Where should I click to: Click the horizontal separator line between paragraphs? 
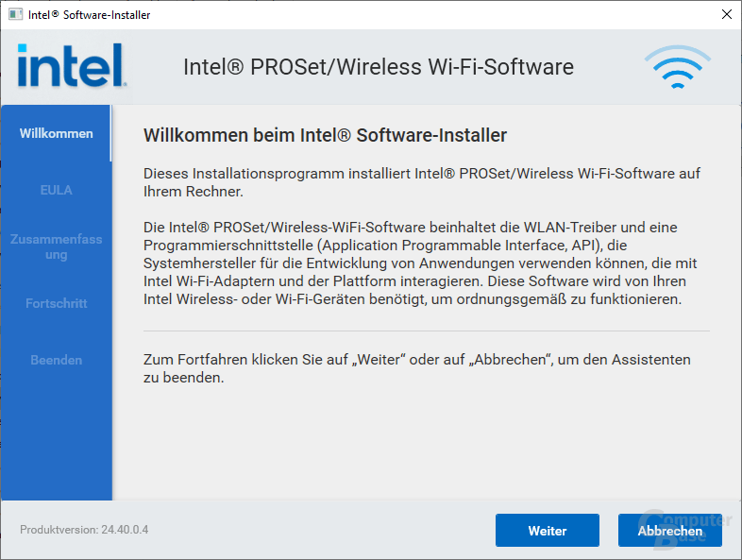click(426, 331)
